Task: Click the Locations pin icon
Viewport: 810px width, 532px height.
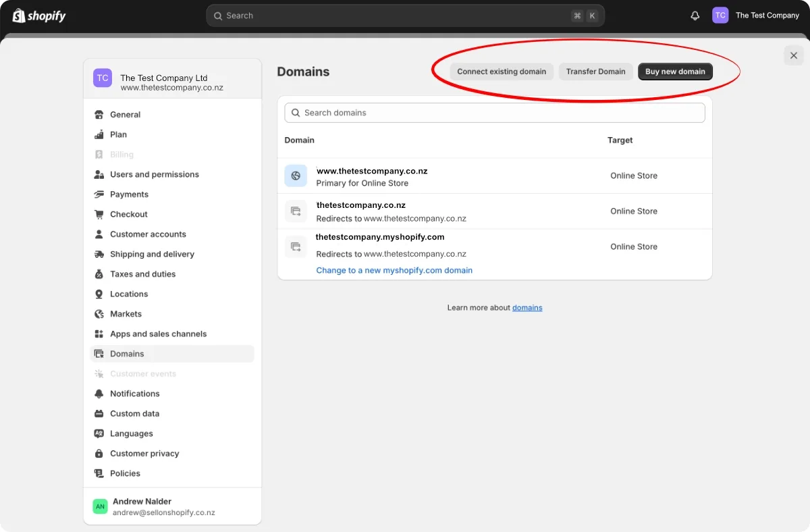Action: [99, 294]
